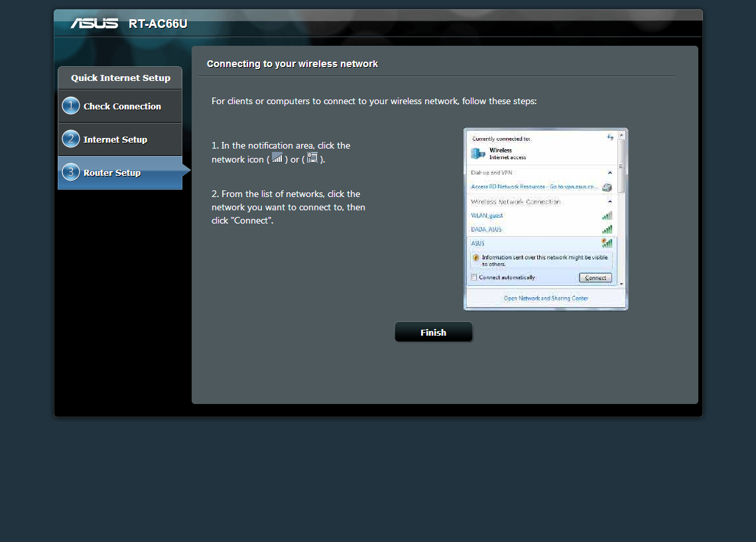This screenshot has width=756, height=542.
Task: Click the scrollbar down arrow in network list
Action: tap(621, 283)
